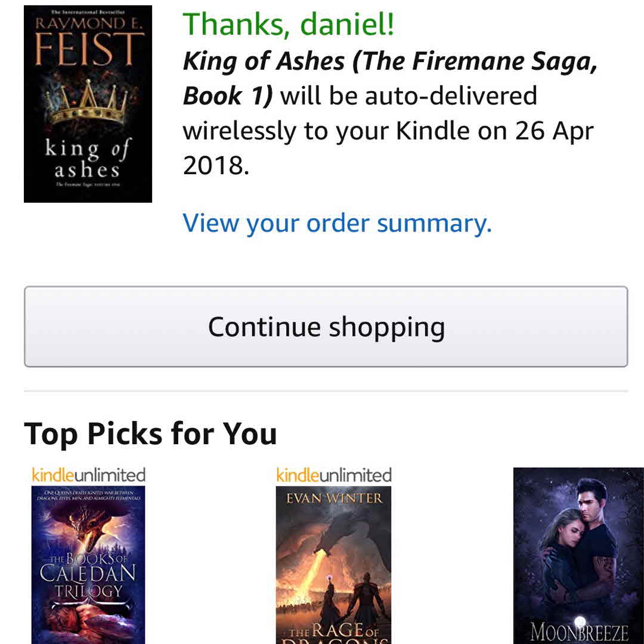The image size is (644, 644).
Task: Tap the kindleunlimited badge above Caledan Trilogy
Action: (88, 475)
